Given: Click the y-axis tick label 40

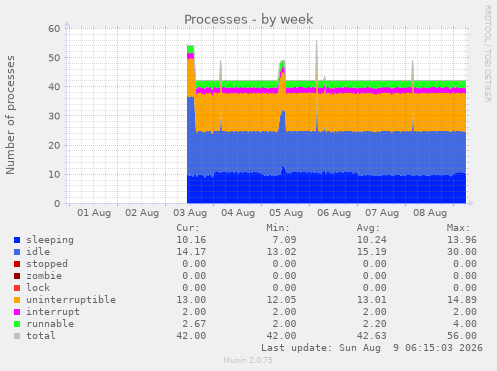Looking at the screenshot, I should (54, 87).
